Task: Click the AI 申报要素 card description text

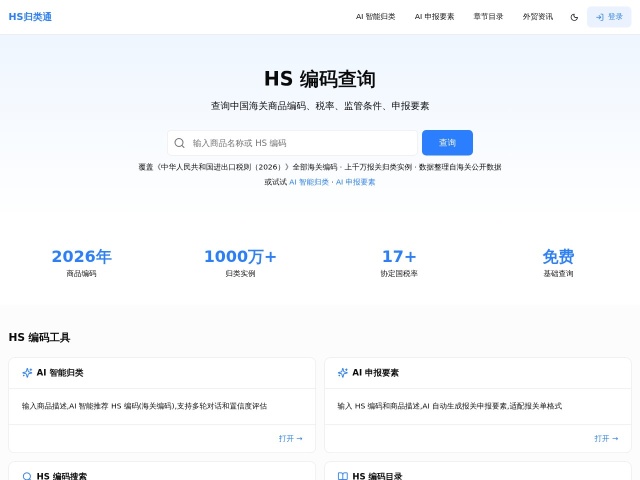Action: (449, 406)
